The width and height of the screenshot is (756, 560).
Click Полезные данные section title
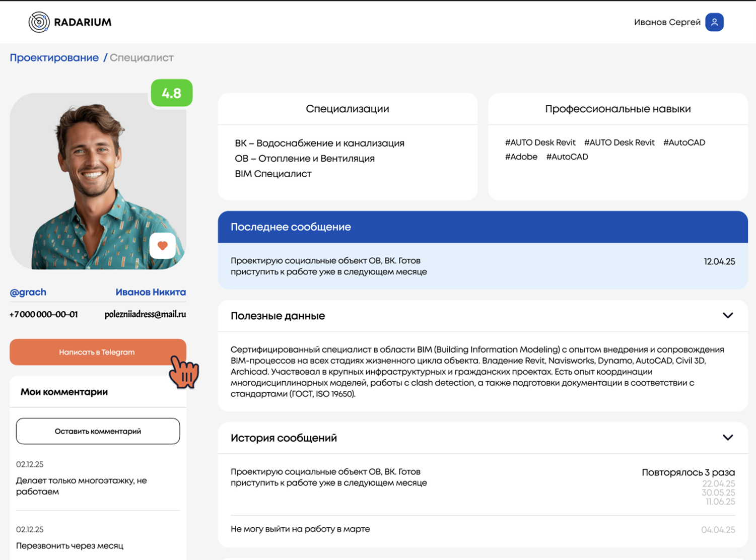pyautogui.click(x=278, y=316)
